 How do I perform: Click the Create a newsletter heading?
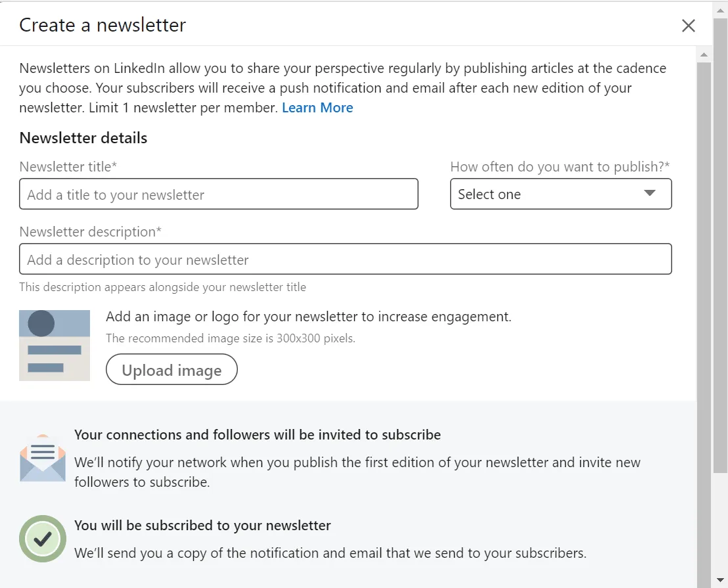(102, 25)
